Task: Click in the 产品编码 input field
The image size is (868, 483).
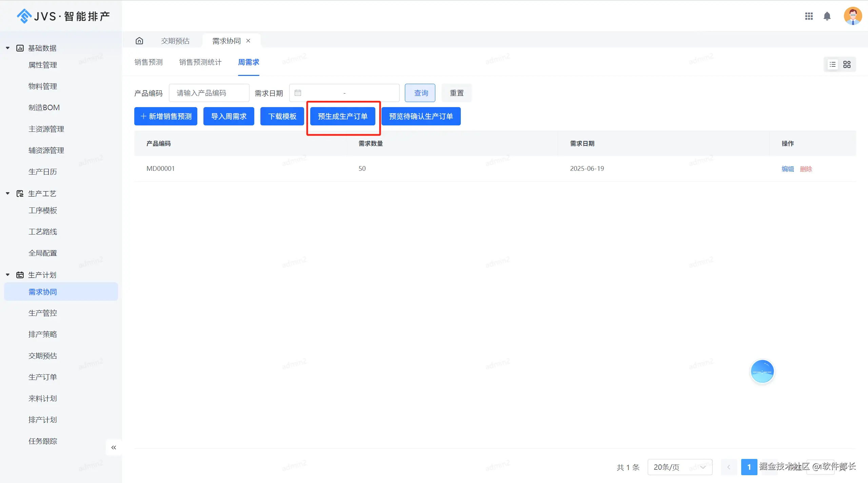Action: pos(209,93)
